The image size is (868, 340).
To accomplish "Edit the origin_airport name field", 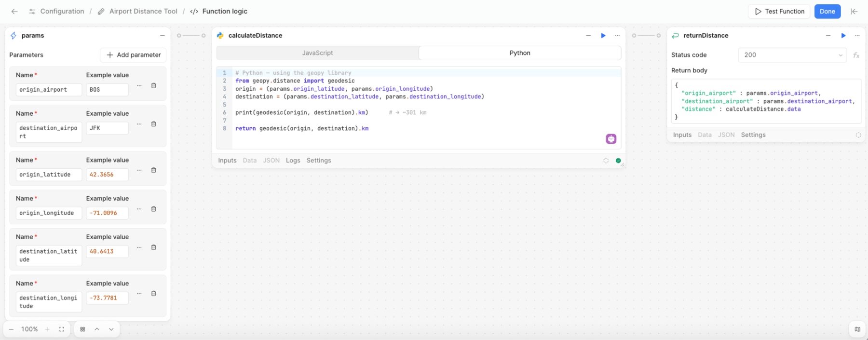I will 49,90.
